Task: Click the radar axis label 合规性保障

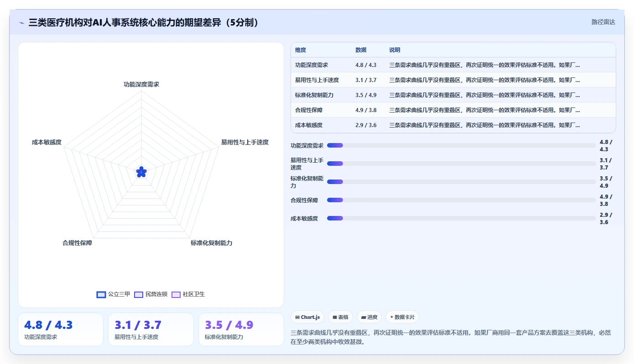Action: click(77, 243)
